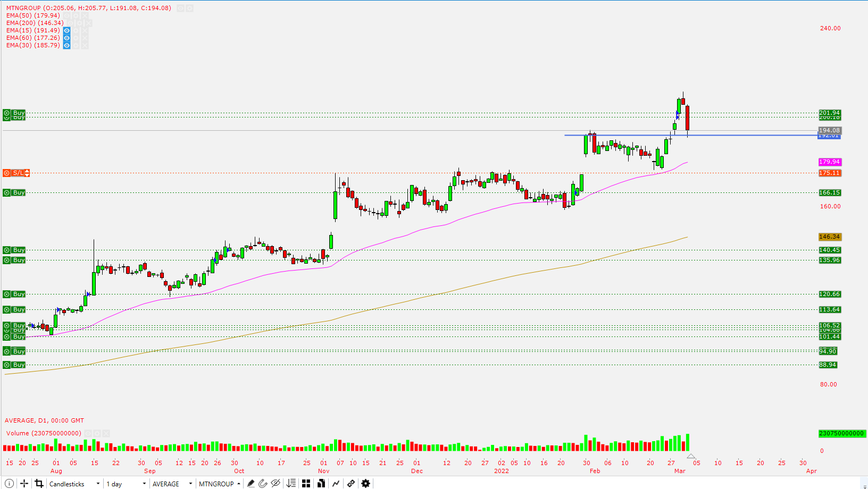The image size is (868, 489).
Task: Select the crosshair cursor tool
Action: click(x=24, y=483)
